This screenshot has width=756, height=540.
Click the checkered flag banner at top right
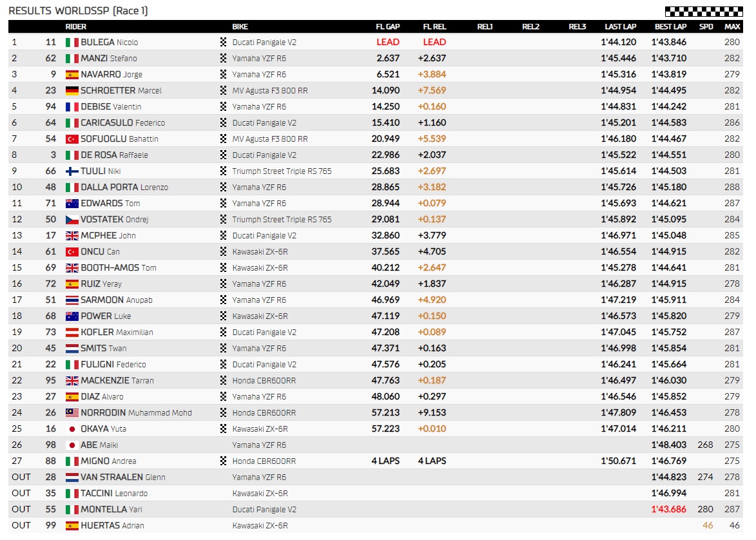pyautogui.click(x=704, y=11)
